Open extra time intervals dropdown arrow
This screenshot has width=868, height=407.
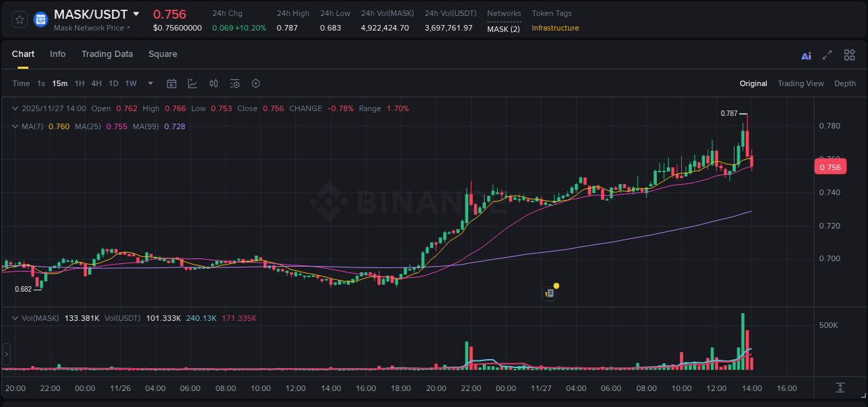coord(149,83)
